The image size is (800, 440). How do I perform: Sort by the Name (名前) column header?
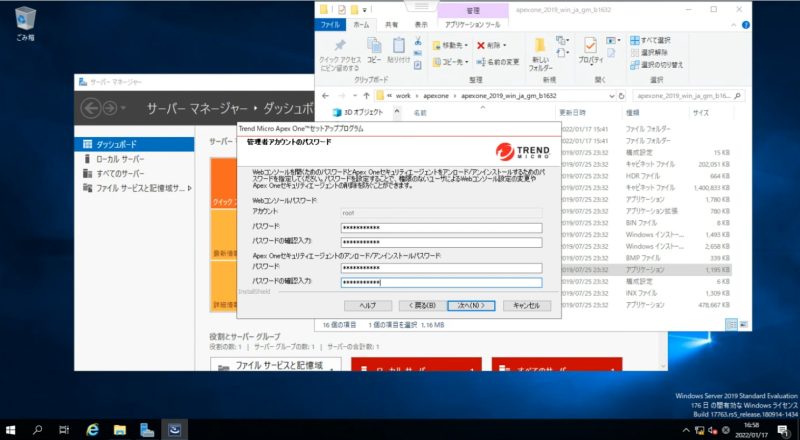pos(419,113)
